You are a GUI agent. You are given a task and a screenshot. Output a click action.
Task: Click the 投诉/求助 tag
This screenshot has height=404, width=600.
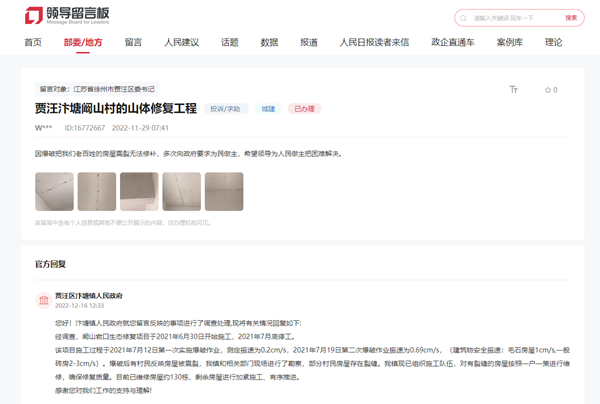coord(225,109)
